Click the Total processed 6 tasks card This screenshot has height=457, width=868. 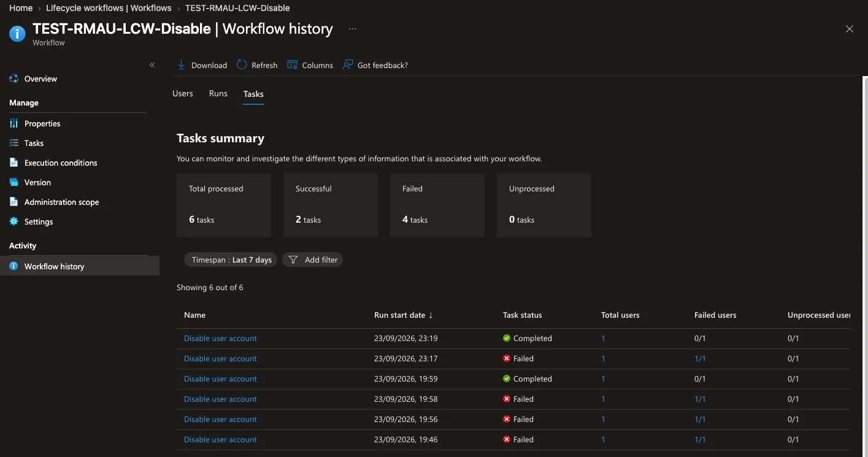224,205
